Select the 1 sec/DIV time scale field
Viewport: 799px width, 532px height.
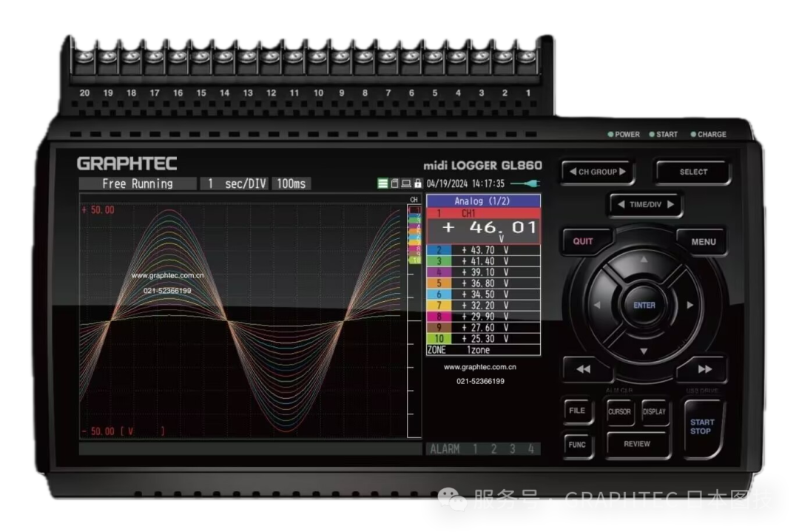pos(235,183)
